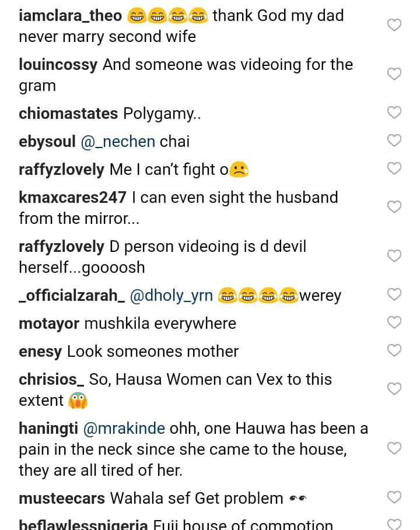Toggle like on chrisios_ Hausa Women comment
The height and width of the screenshot is (530, 420).
tap(395, 389)
